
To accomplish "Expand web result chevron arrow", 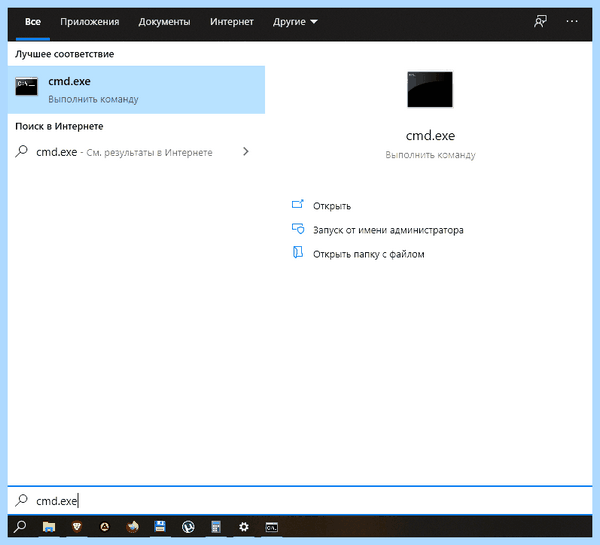I will (246, 152).
